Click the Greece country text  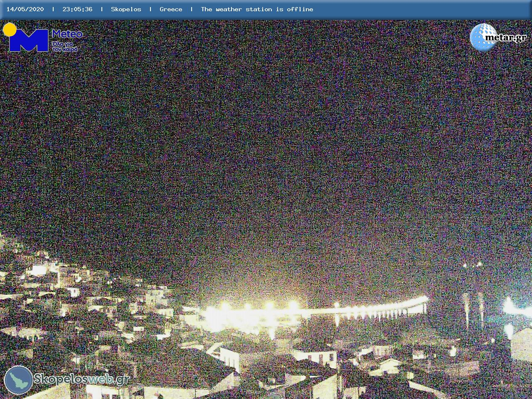(171, 9)
